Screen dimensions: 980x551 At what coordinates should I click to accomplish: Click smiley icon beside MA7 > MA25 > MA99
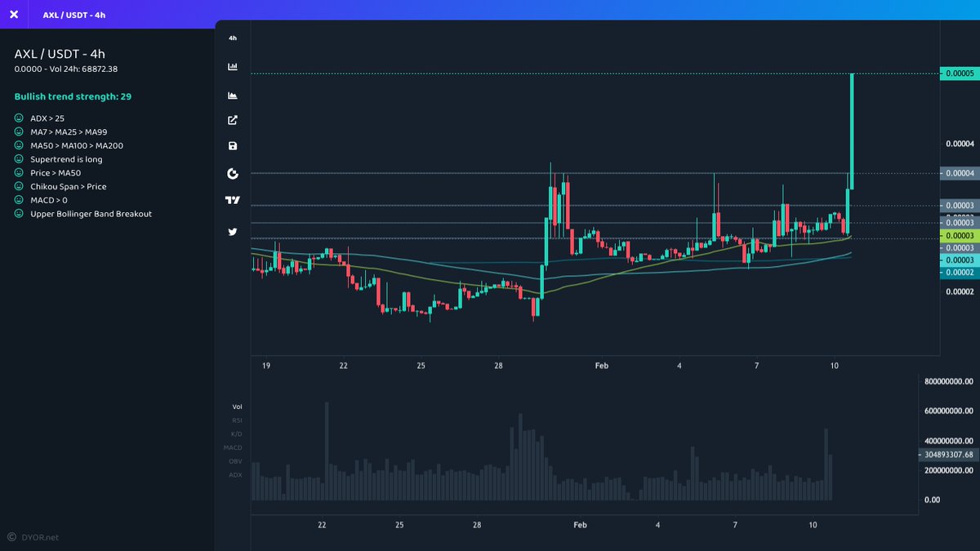(x=19, y=131)
